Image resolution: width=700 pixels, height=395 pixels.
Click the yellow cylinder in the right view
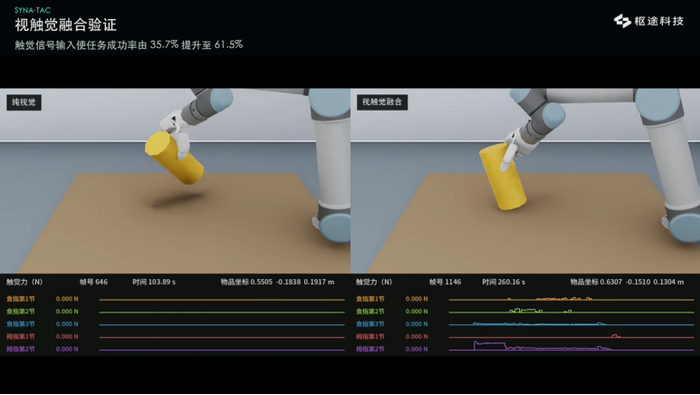pyautogui.click(x=502, y=177)
